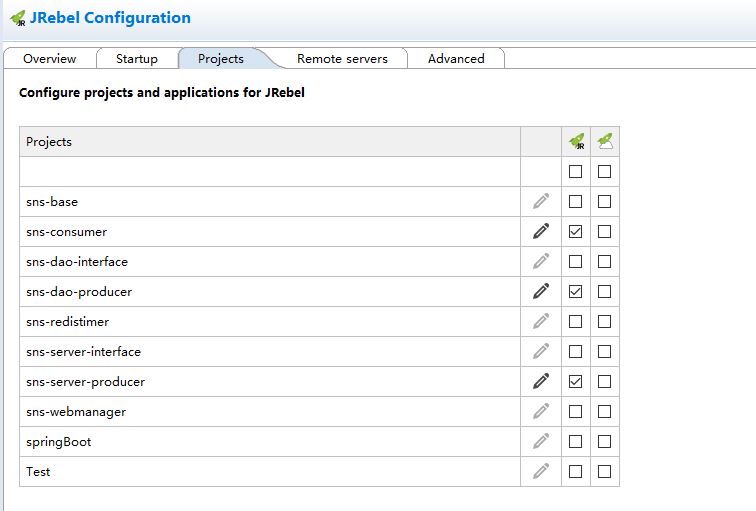Screen dimensions: 756x511
Task: Click the pencil icon for Test project
Action: pyautogui.click(x=541, y=471)
